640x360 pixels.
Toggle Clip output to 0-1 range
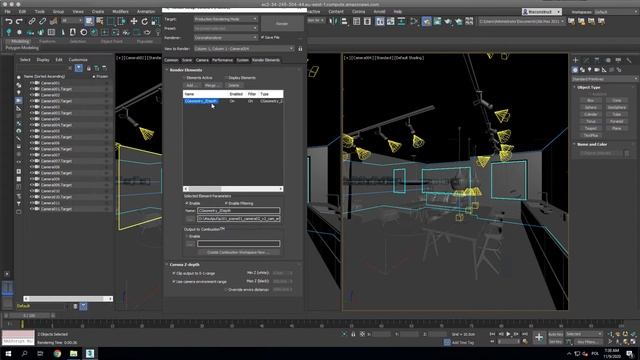coord(174,273)
